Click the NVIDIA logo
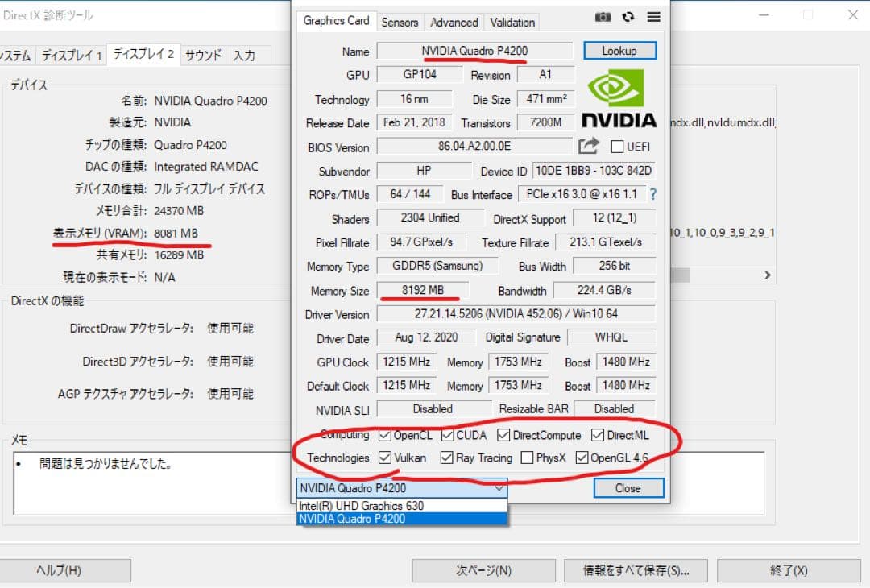This screenshot has height=588, width=870. (x=618, y=97)
